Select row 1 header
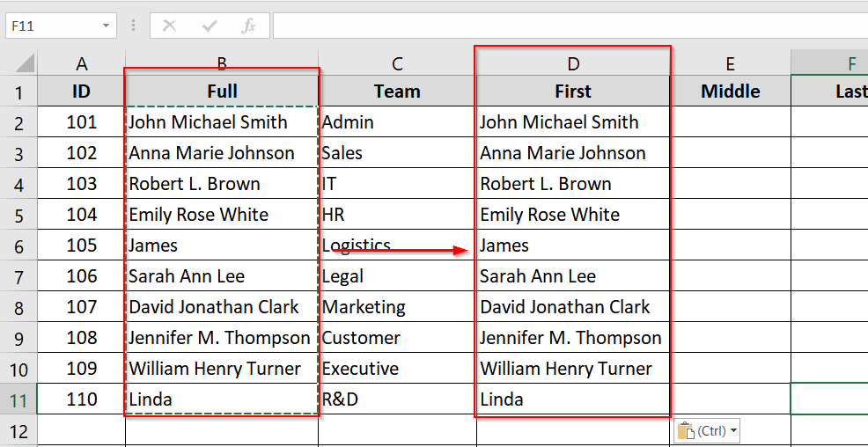The width and height of the screenshot is (868, 447). [x=18, y=92]
